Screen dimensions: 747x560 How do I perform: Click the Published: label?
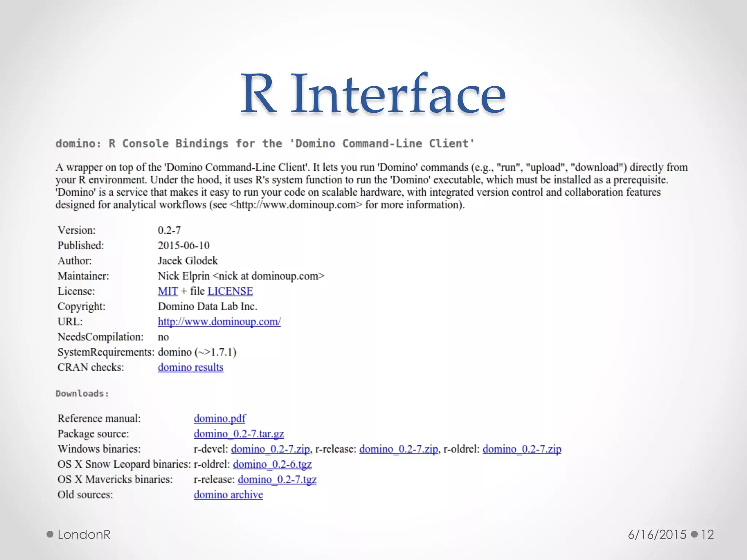81,245
